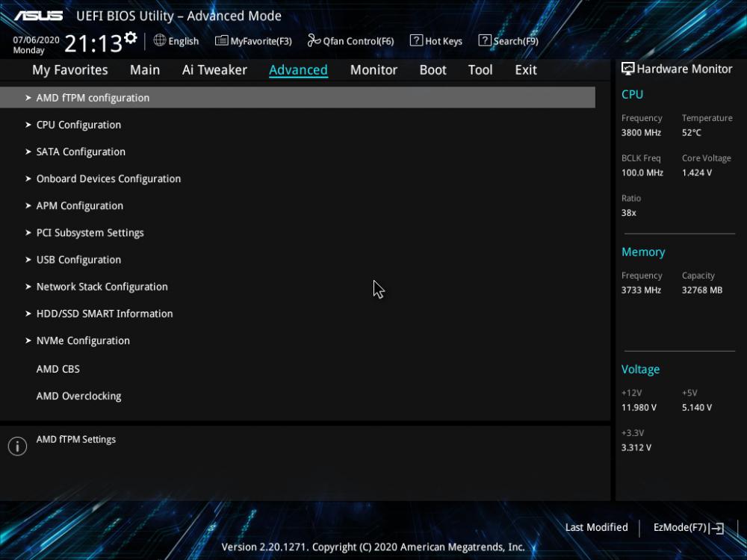Expand the CPU Configuration arrow
Viewport: 747px width, 560px height.
tap(28, 125)
